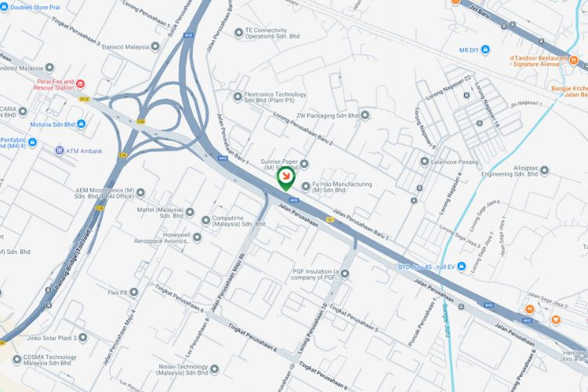Select the MR.DIY shopping pin
This screenshot has height=392, width=588.
click(485, 49)
